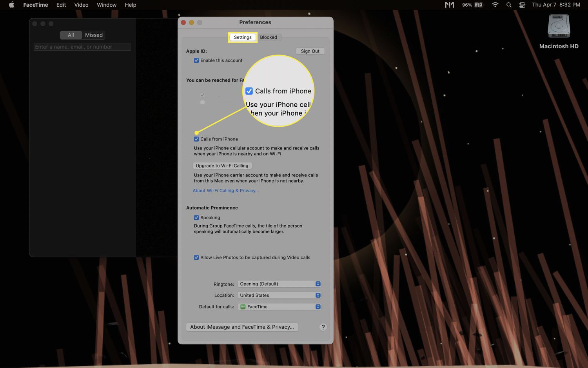Open the Video menu

pyautogui.click(x=81, y=5)
